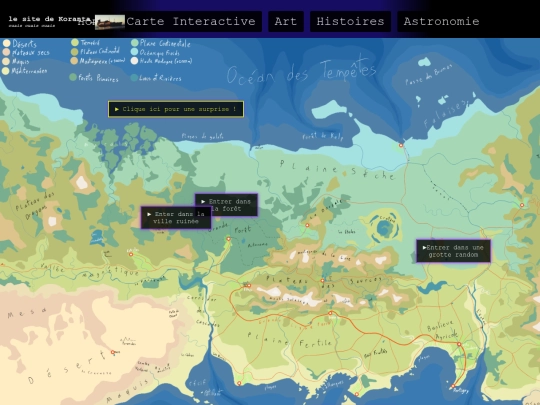The height and width of the screenshot is (405, 540).
Task: Click the Océanique Froids legend circle
Action: 134,52
